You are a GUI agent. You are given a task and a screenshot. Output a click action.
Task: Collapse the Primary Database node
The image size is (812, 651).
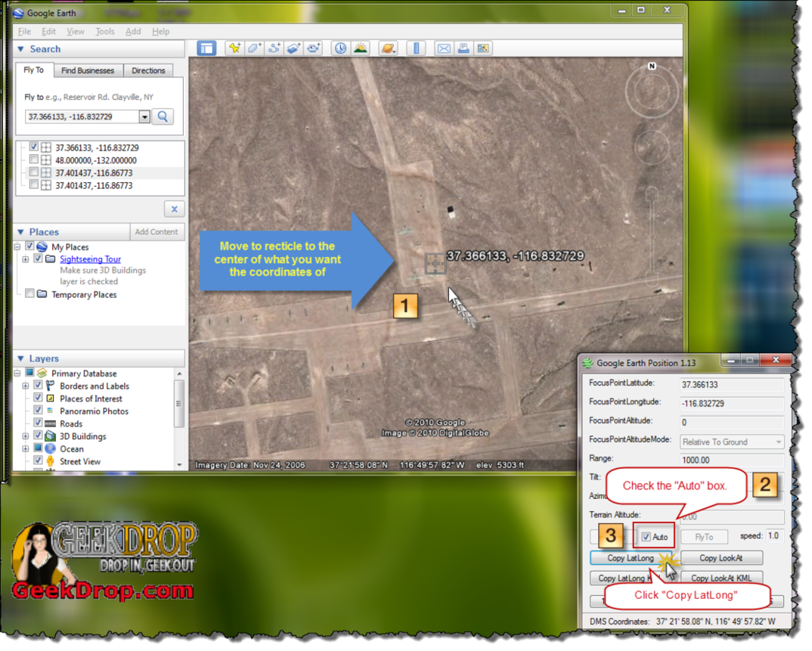click(x=17, y=374)
